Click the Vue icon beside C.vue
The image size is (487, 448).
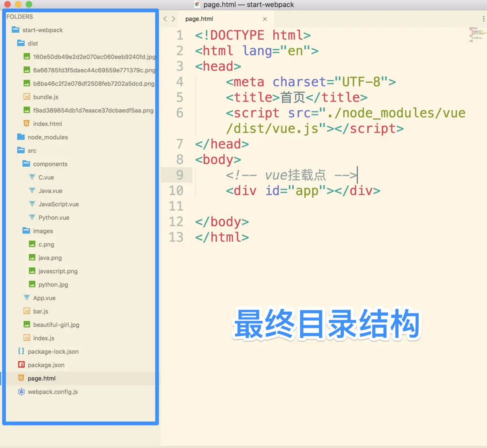pos(32,177)
